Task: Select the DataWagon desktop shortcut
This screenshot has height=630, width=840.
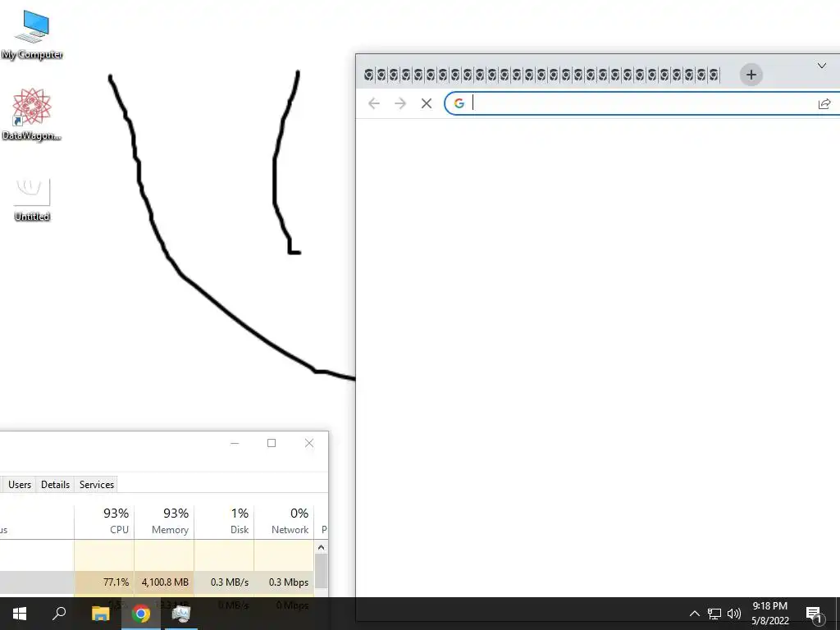Action: click(x=32, y=114)
